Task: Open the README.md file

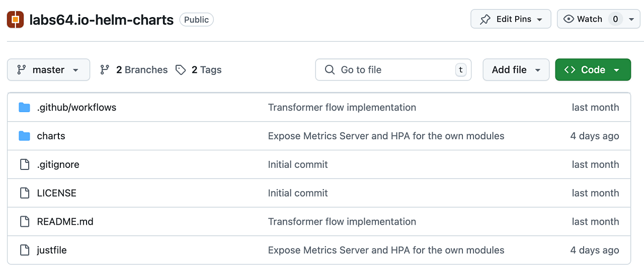Action: pyautogui.click(x=65, y=222)
